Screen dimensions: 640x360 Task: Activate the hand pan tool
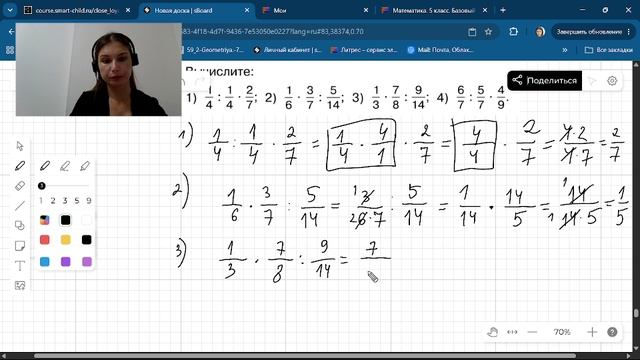[493, 332]
